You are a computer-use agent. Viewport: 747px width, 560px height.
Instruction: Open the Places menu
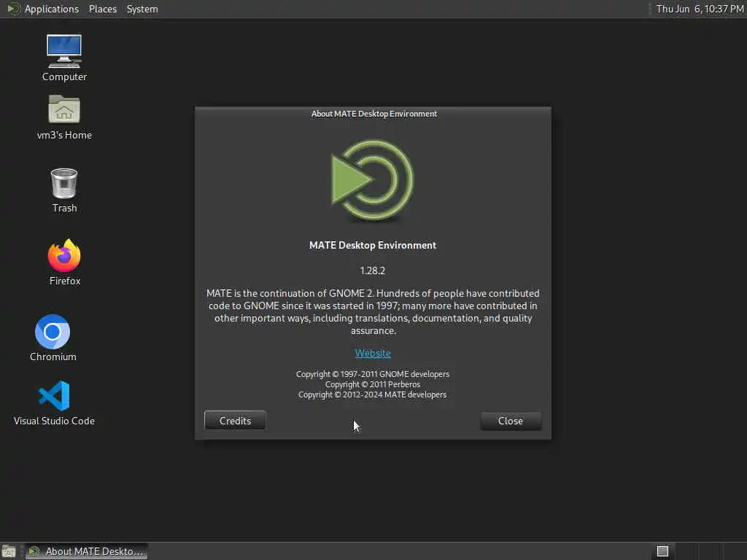click(102, 9)
